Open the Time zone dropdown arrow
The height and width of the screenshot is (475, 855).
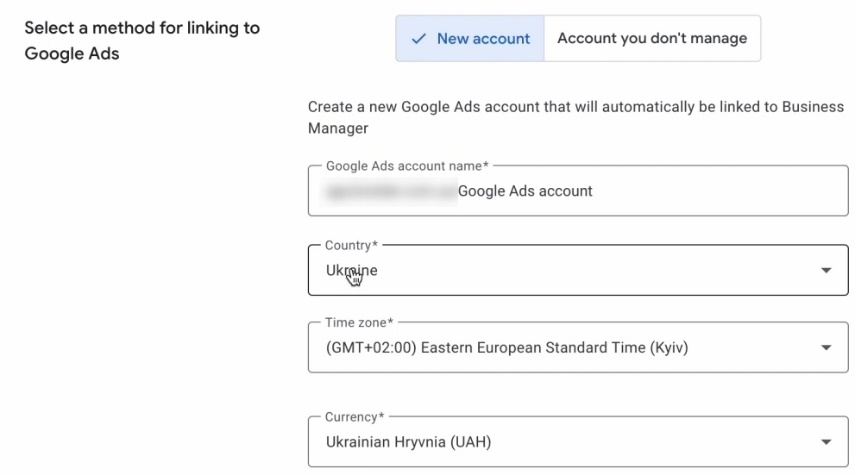tap(826, 348)
